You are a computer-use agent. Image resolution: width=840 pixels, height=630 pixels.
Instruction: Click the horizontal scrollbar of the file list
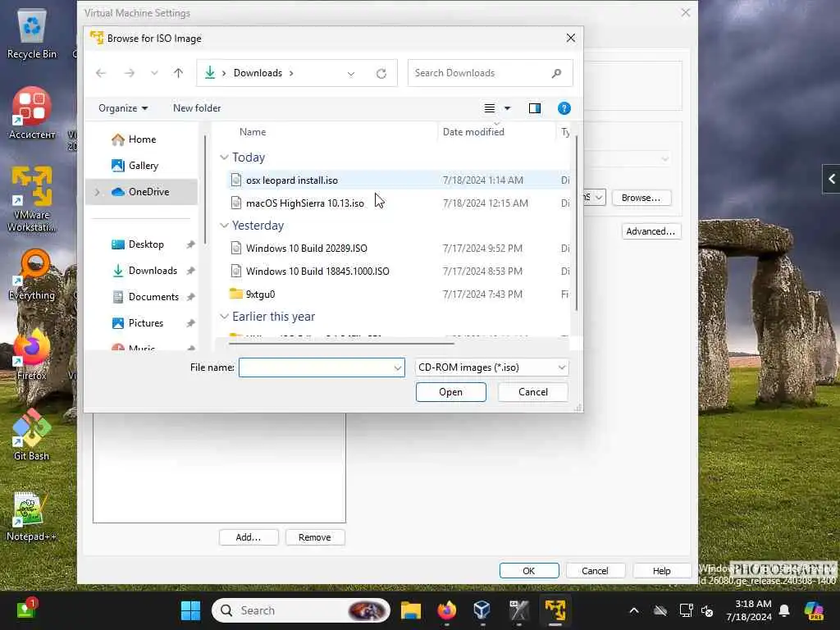click(341, 343)
